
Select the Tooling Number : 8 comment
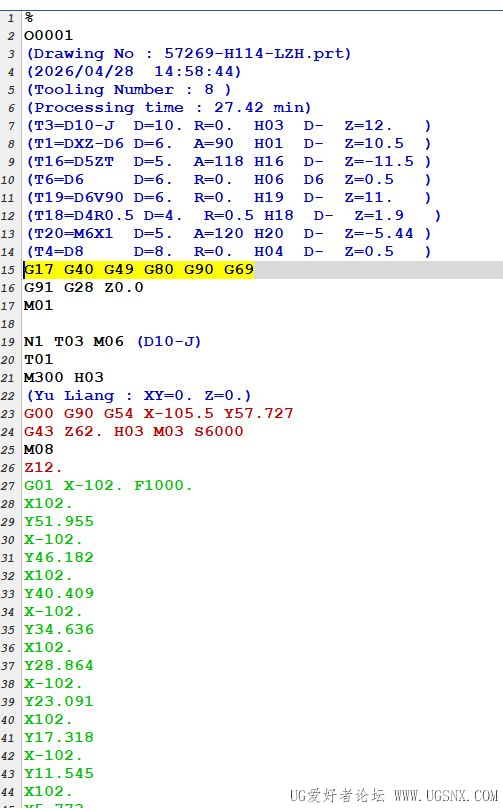tap(128, 90)
